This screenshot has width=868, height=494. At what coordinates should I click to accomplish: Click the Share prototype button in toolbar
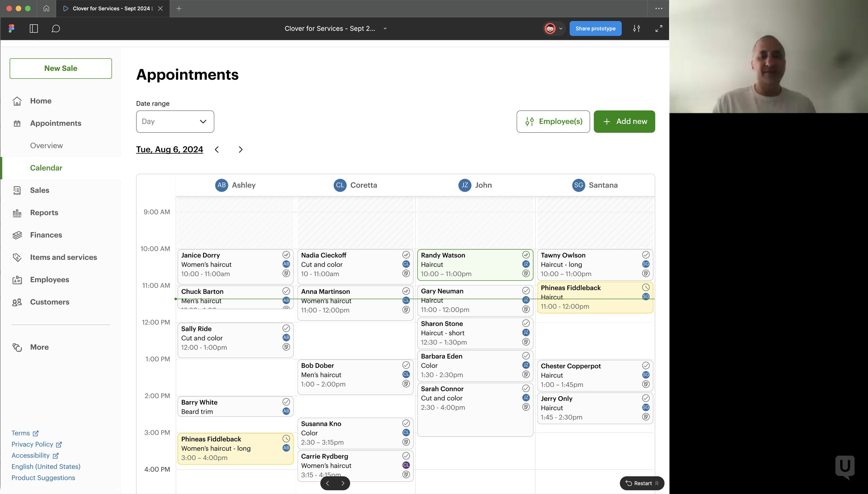(596, 28)
